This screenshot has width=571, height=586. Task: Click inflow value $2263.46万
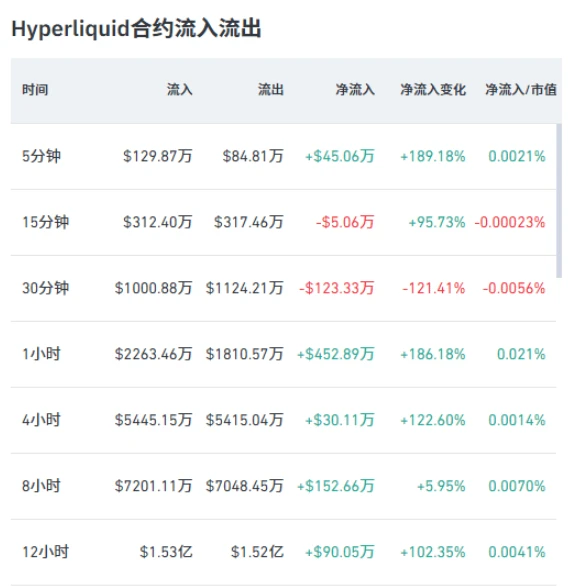tap(154, 354)
